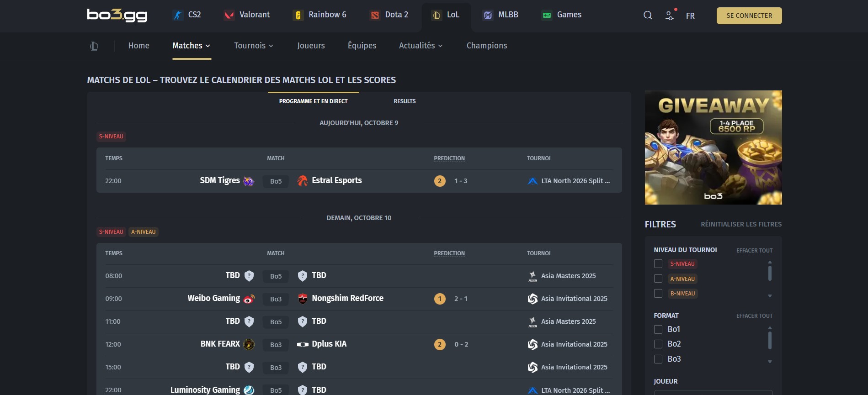Open the settings sliders icon in header
This screenshot has width=868, height=395.
[x=670, y=16]
